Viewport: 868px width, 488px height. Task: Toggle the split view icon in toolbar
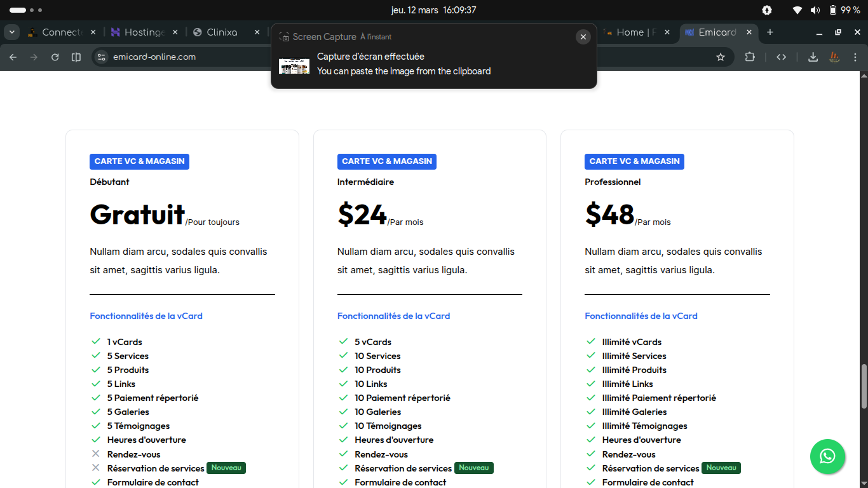pos(76,57)
